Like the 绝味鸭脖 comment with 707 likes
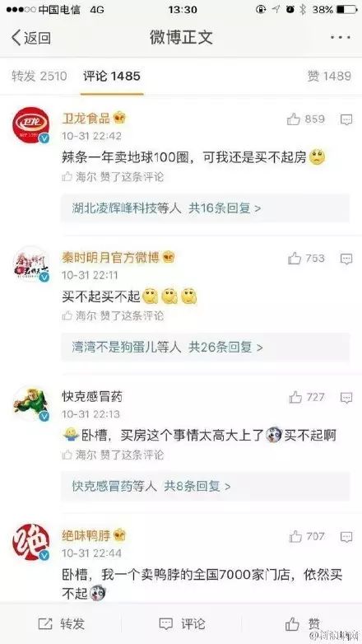This screenshot has width=362, height=644. pyautogui.click(x=307, y=536)
